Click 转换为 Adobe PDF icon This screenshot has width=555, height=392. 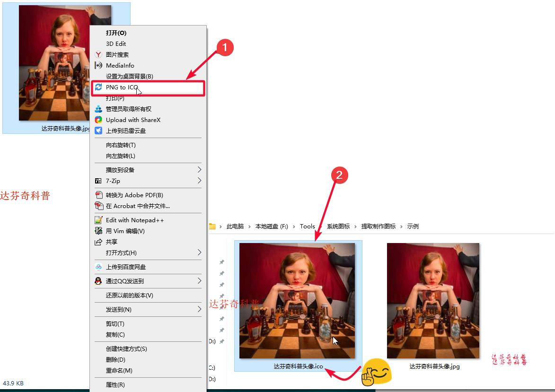(99, 195)
